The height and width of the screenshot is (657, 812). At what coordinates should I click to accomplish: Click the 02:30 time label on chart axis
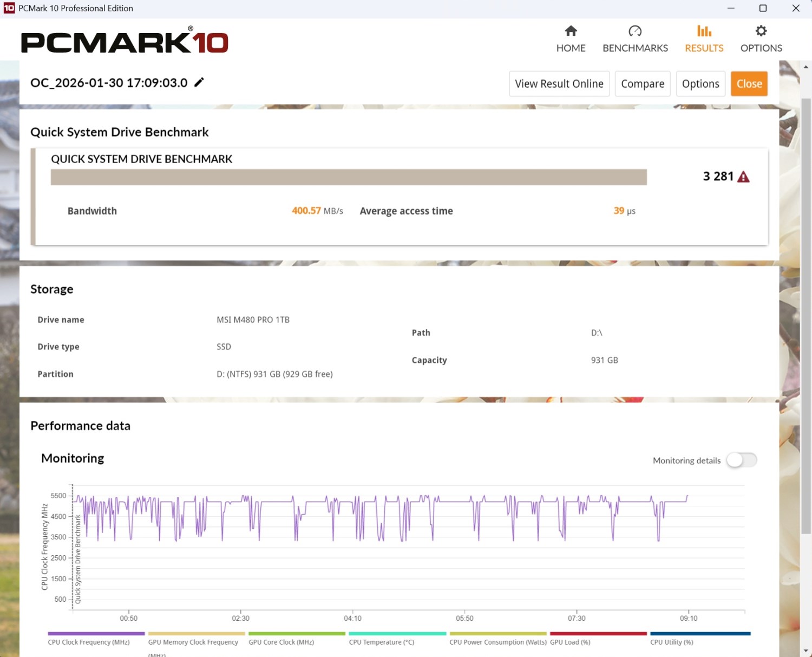(240, 618)
